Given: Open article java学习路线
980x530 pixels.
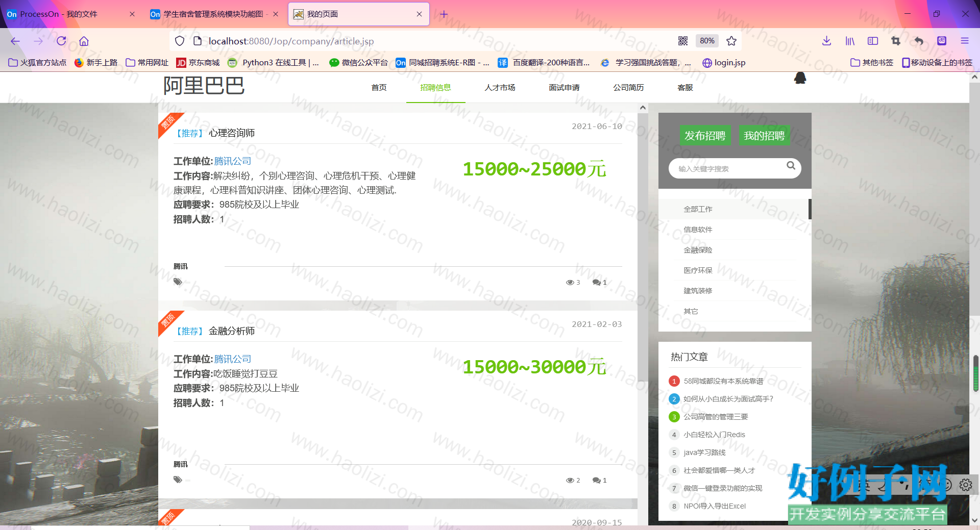Looking at the screenshot, I should (704, 452).
